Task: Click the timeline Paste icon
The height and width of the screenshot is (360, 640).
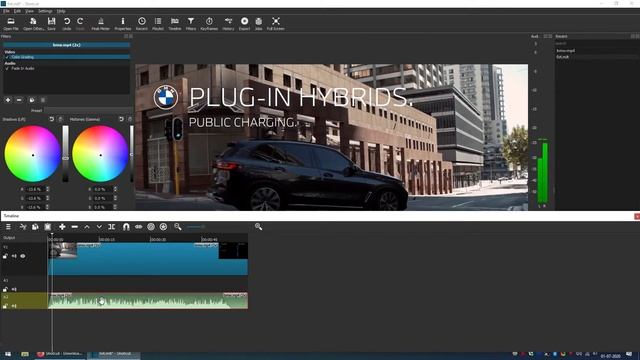Action: tap(48, 227)
